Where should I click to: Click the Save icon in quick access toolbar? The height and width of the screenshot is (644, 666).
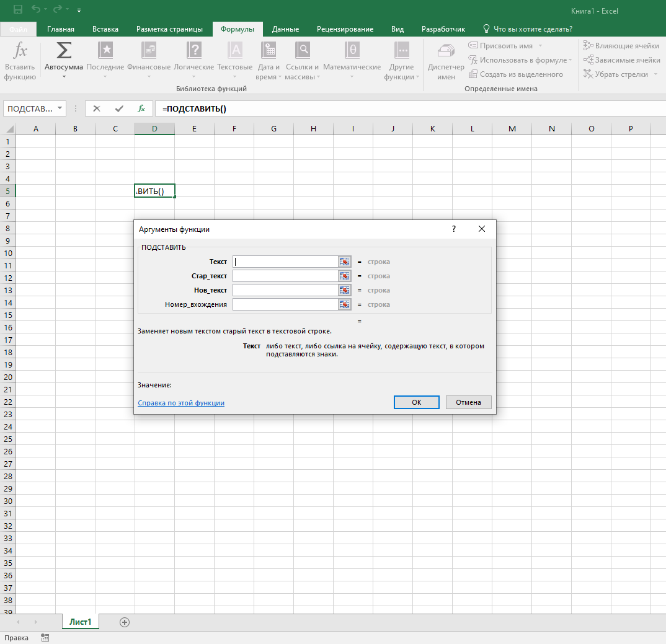tap(18, 9)
